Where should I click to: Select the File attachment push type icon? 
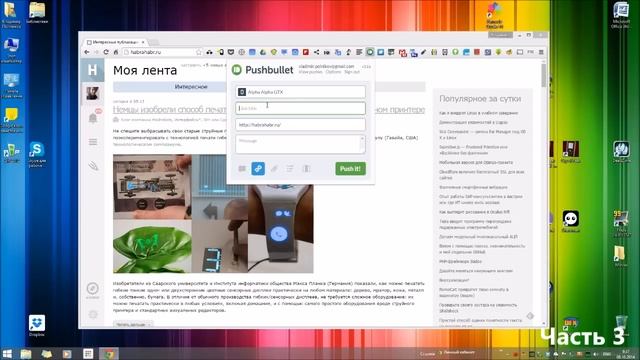[274, 169]
